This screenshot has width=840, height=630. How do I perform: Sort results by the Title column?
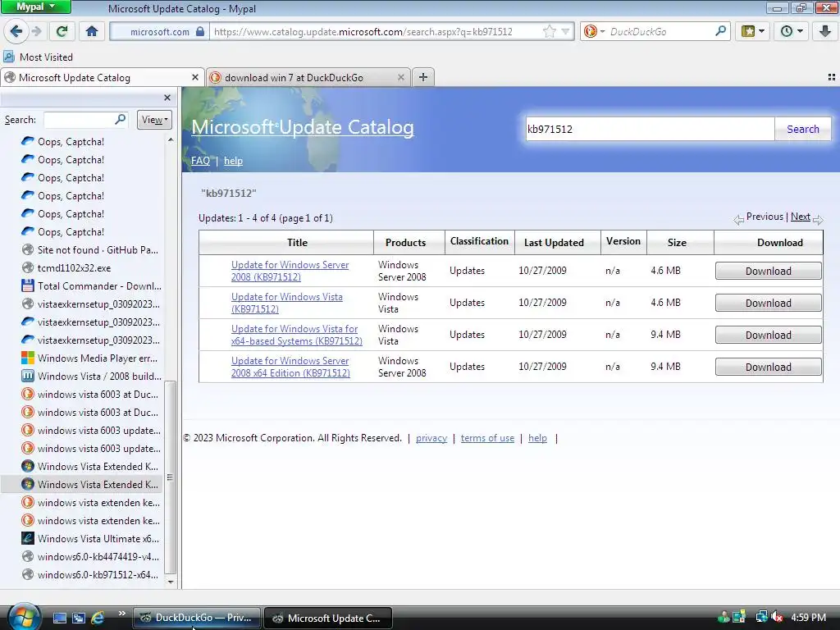[x=297, y=242]
